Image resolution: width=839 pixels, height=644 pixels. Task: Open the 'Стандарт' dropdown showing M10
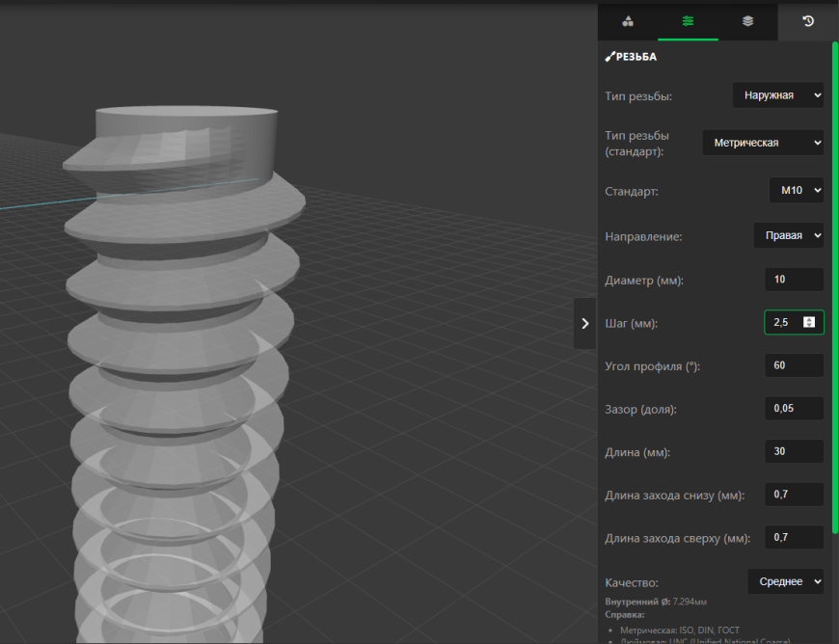click(797, 190)
